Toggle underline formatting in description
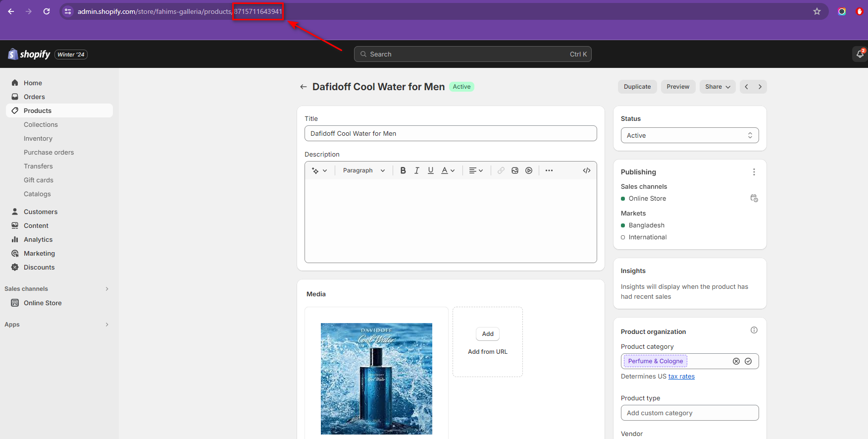This screenshot has height=439, width=868. click(431, 170)
